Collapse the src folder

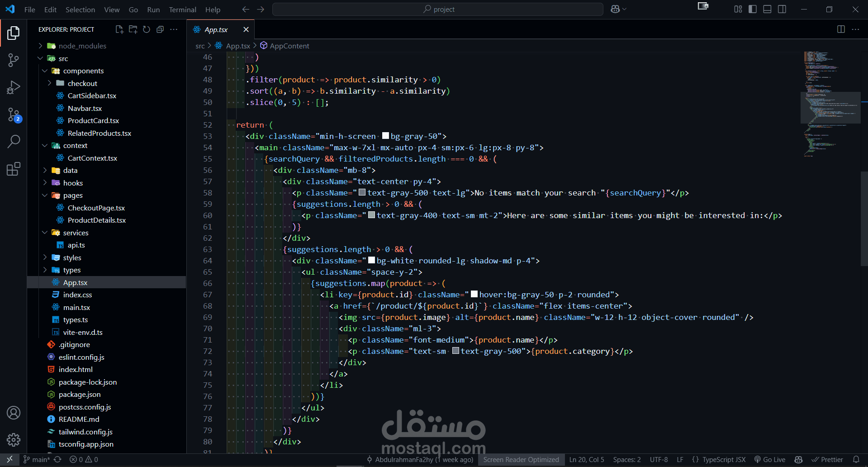point(107,58)
